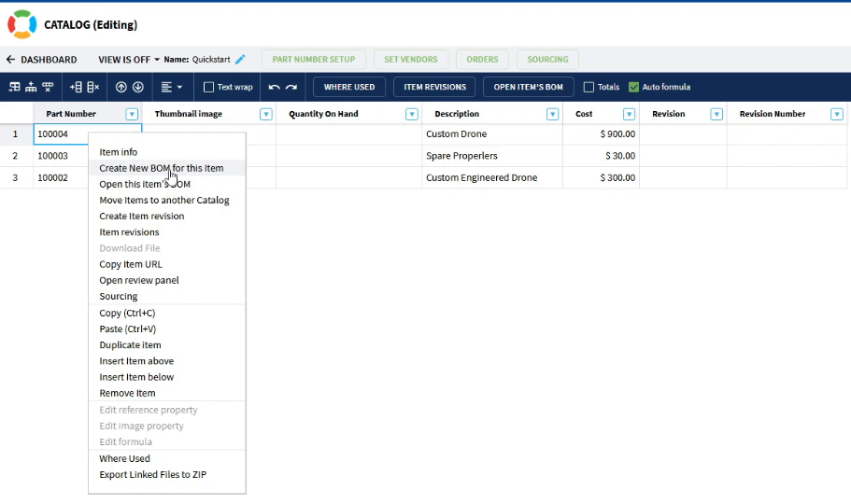The image size is (851, 504).
Task: Click the SOURCING button in the top bar
Action: [x=547, y=59]
